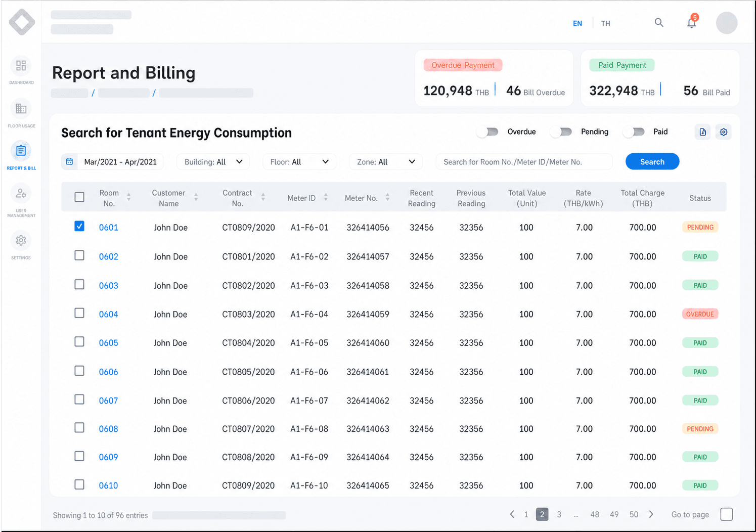Check the checkbox for room 0604
This screenshot has width=756, height=532.
79,313
